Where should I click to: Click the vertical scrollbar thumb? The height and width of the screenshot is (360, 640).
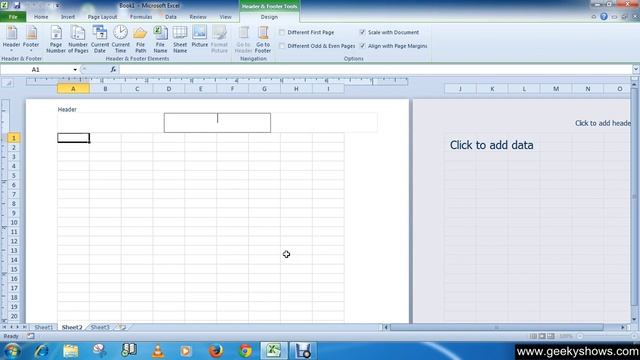click(634, 196)
